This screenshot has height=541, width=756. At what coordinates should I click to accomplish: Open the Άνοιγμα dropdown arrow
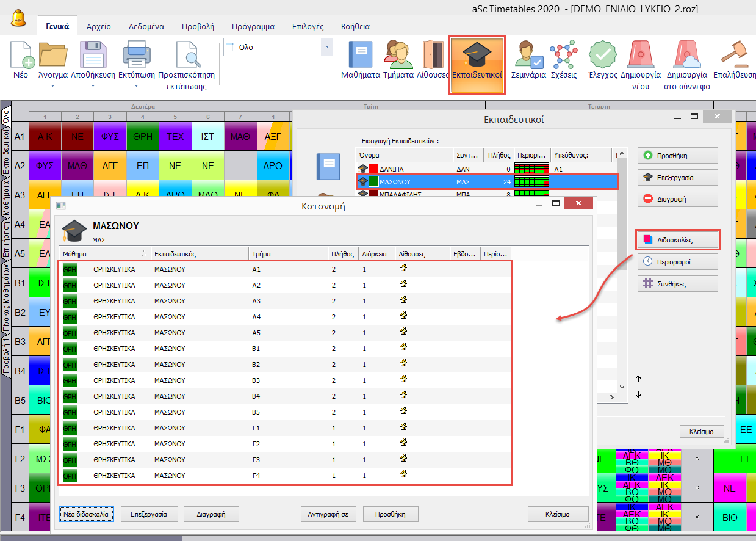[52, 86]
